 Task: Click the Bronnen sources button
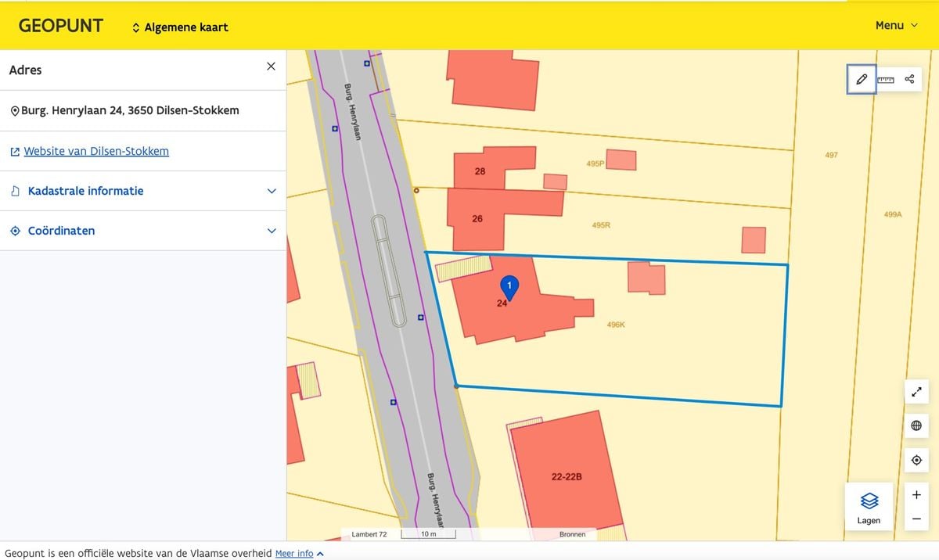tap(572, 534)
